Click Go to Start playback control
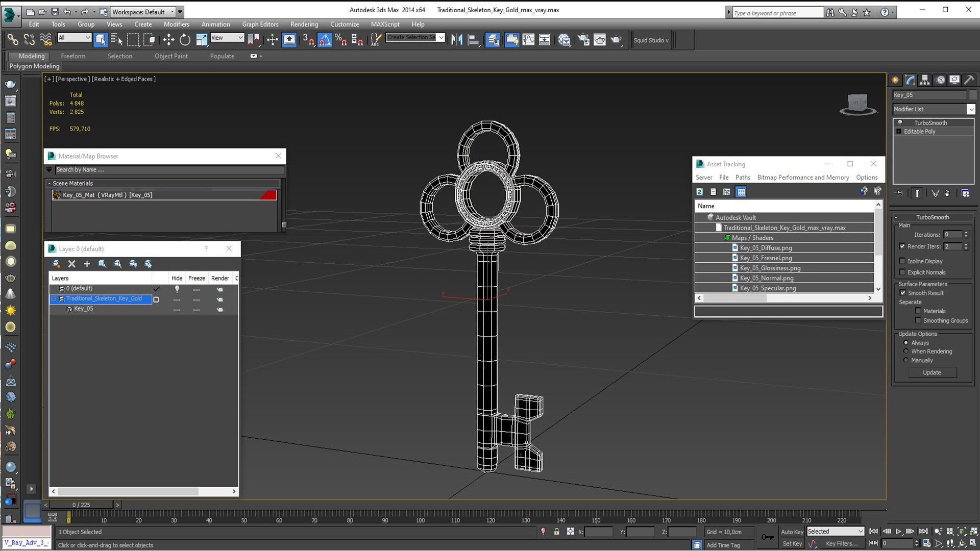 coord(874,532)
